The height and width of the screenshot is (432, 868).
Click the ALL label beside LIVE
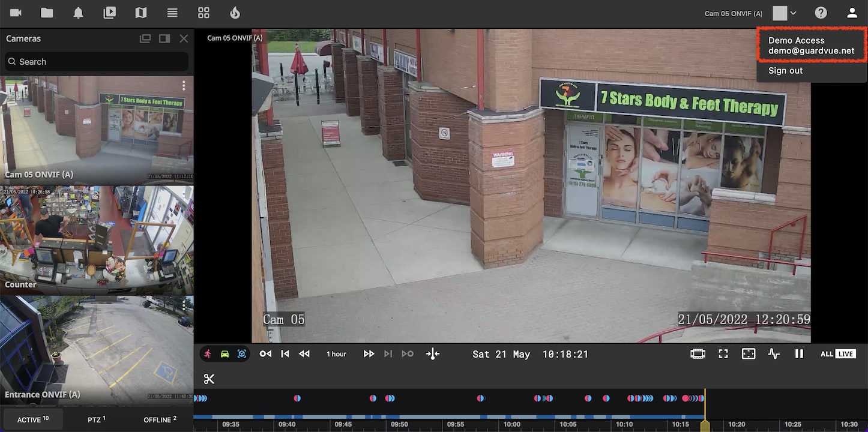pyautogui.click(x=827, y=354)
